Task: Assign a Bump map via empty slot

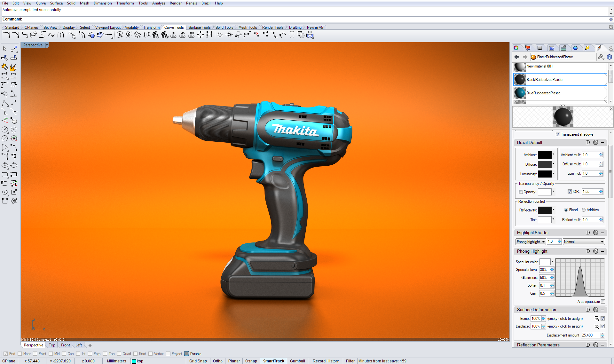Action: pyautogui.click(x=565, y=319)
